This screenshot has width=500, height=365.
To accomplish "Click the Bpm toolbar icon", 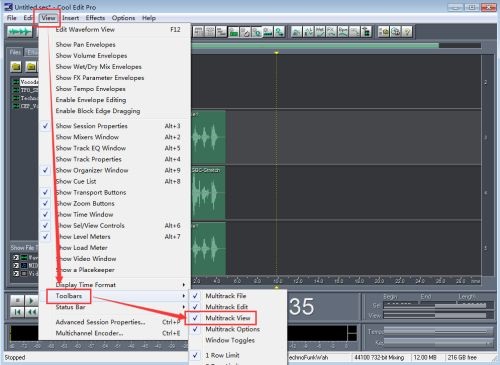I will pos(343,32).
